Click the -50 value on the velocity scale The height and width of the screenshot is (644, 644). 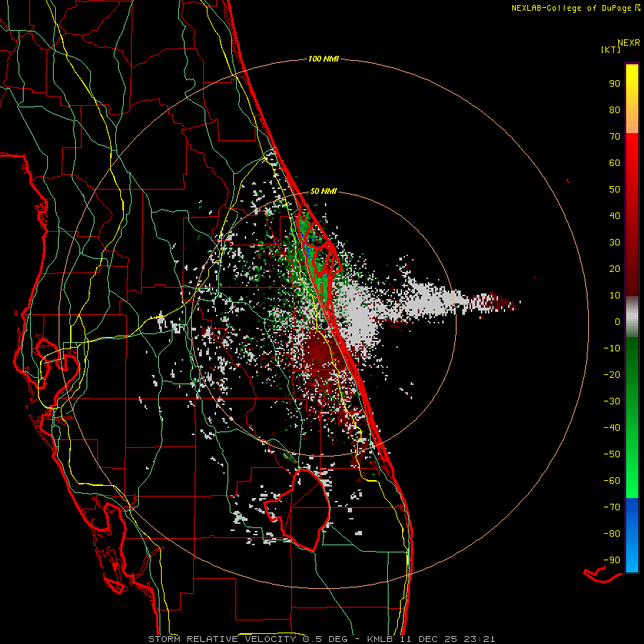click(612, 454)
